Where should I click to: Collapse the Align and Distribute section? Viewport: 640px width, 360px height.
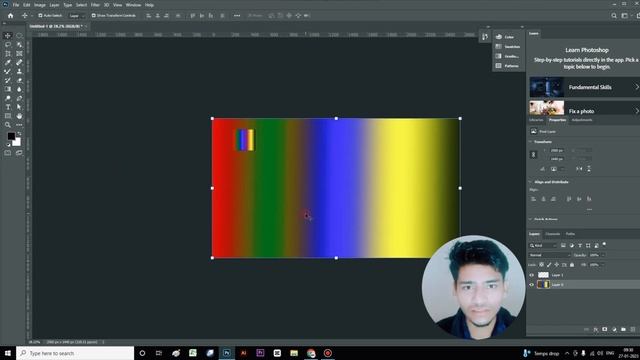531,182
